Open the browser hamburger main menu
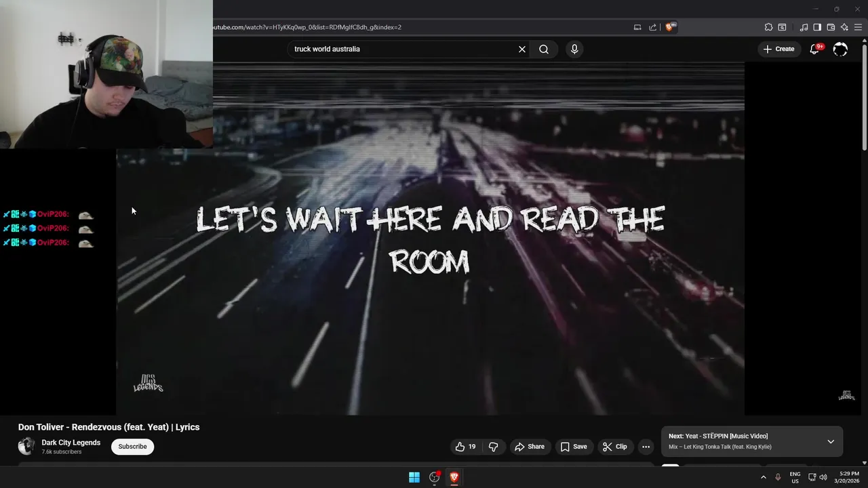868x488 pixels. 858,27
